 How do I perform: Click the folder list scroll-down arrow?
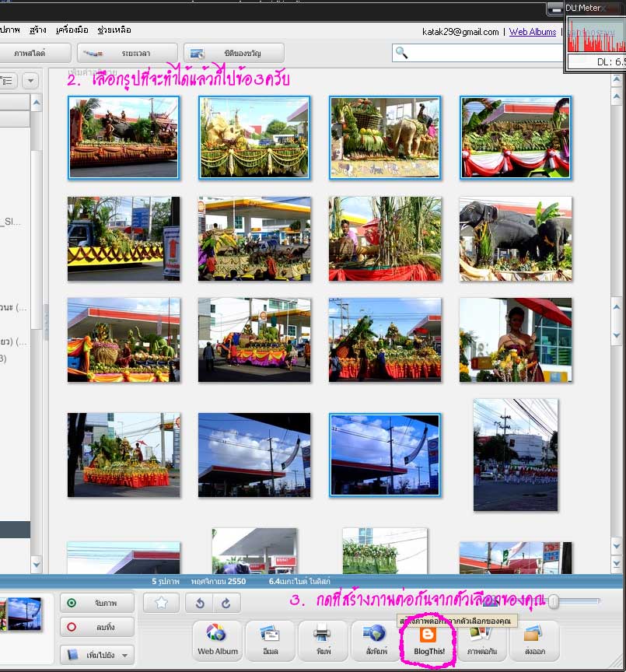tap(37, 565)
